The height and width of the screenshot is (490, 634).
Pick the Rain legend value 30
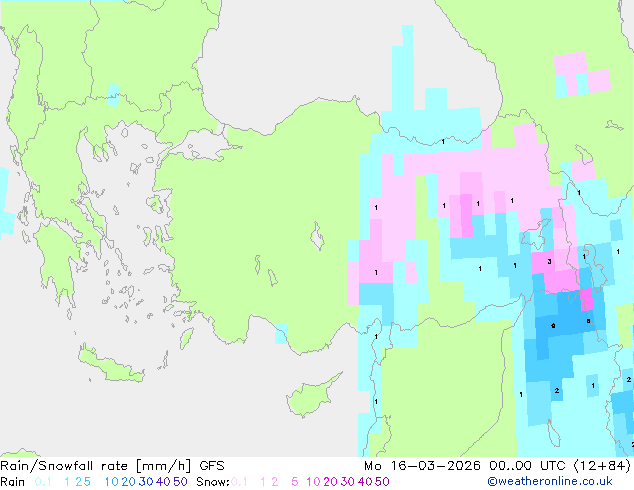pos(146,482)
